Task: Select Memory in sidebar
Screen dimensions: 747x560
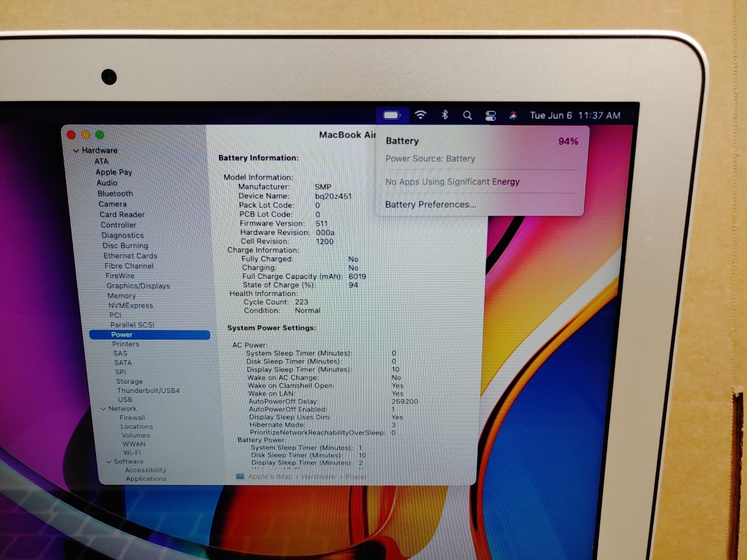Action: [121, 296]
